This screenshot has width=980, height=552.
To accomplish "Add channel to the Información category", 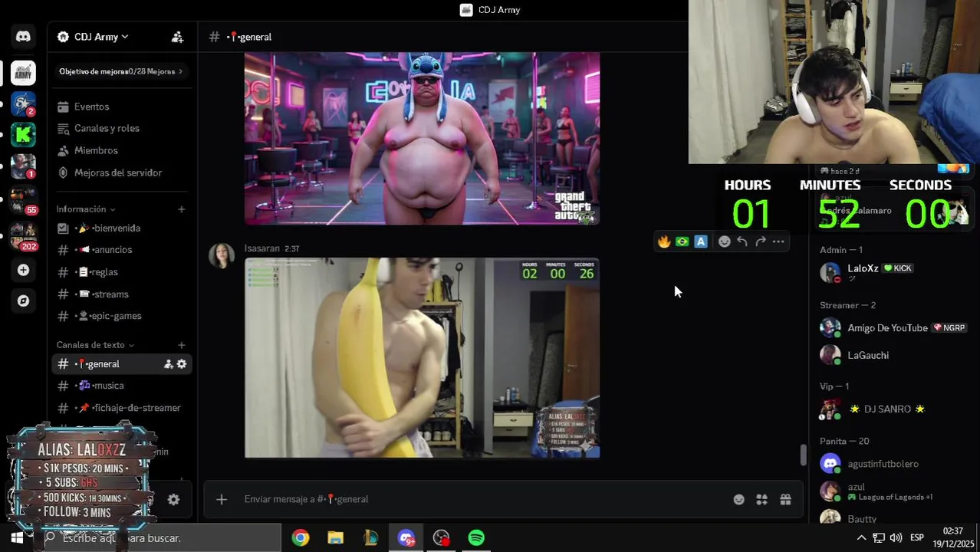I will tap(182, 209).
